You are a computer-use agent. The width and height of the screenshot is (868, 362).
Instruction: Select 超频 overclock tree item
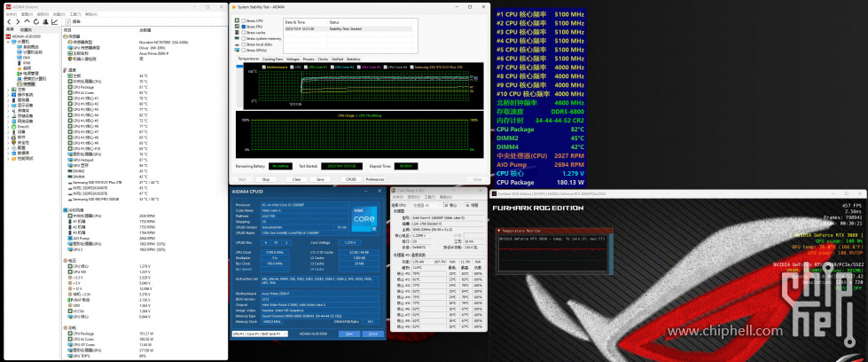click(x=25, y=67)
